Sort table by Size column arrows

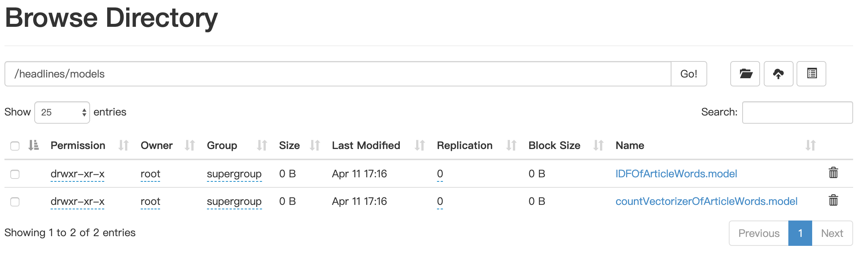[x=315, y=145]
